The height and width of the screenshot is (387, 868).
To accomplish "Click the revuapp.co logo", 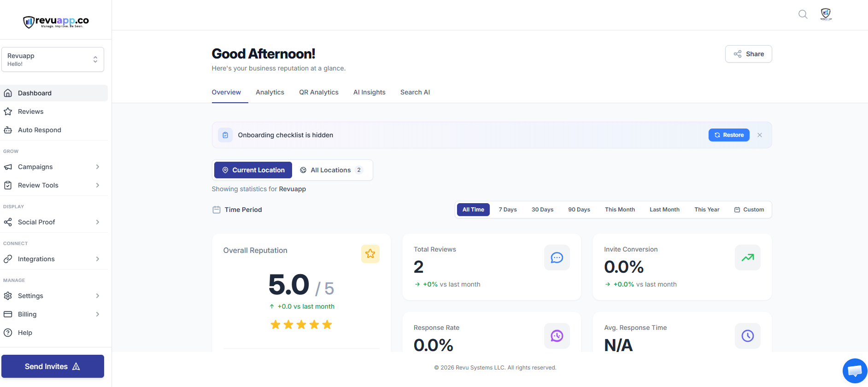I will pyautogui.click(x=56, y=22).
